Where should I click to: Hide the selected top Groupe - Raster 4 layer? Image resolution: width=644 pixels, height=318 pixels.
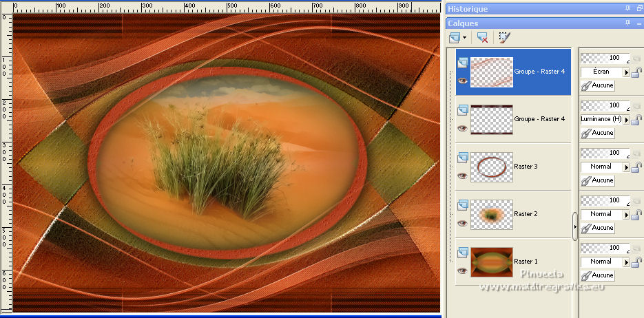point(462,81)
